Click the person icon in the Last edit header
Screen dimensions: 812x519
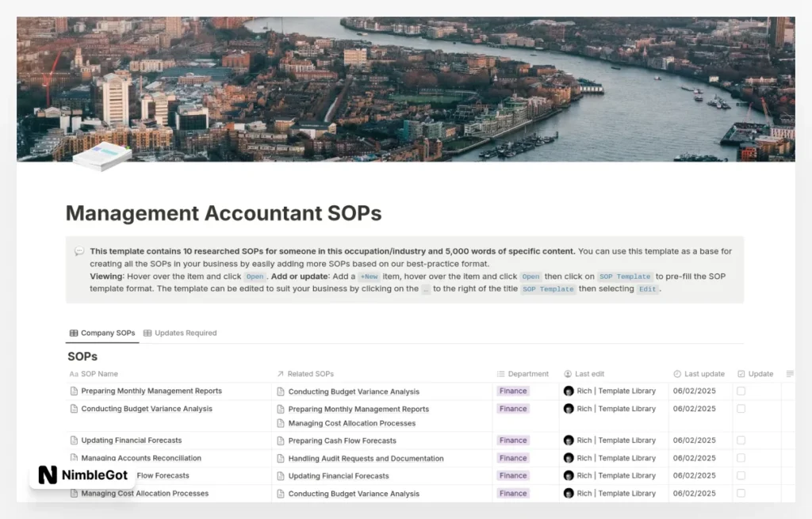tap(566, 373)
